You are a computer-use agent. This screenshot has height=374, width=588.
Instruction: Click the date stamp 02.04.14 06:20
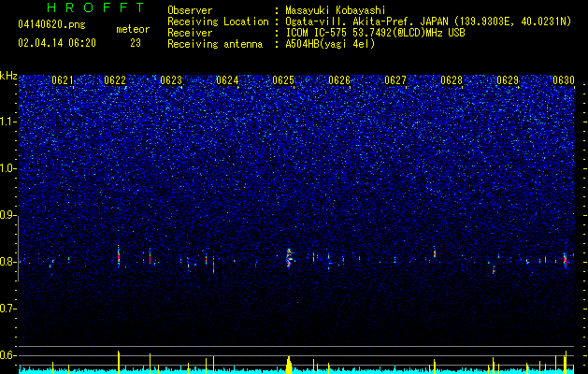pos(57,43)
